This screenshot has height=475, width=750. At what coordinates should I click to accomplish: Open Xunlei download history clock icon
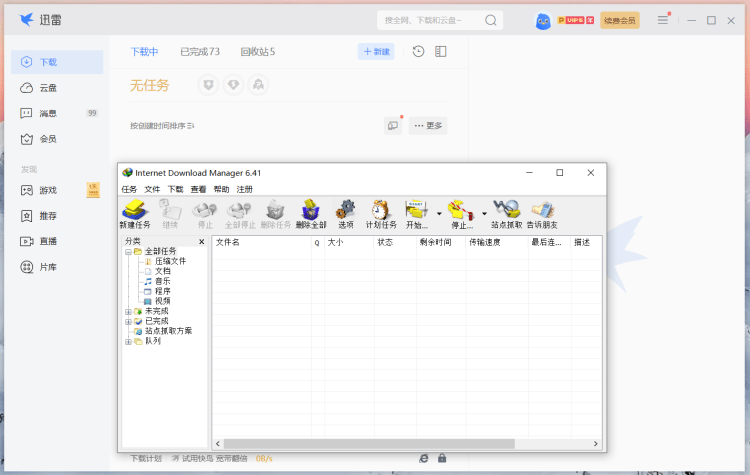tap(418, 52)
